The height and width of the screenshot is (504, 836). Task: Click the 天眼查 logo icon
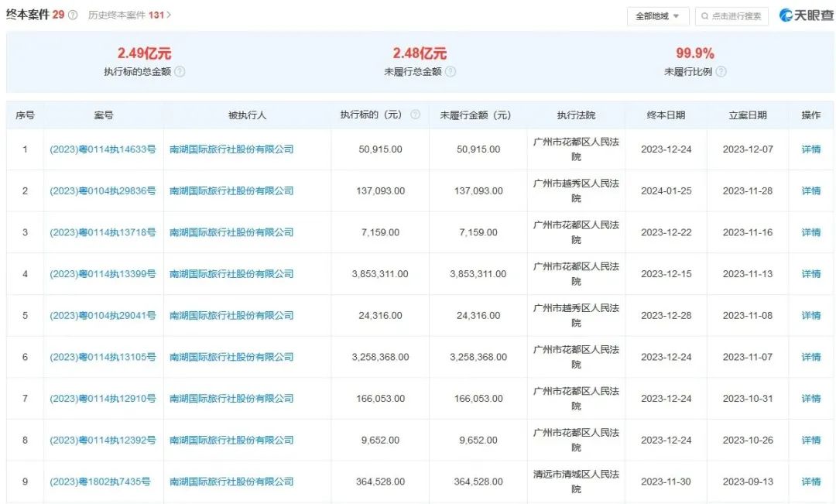pos(785,15)
